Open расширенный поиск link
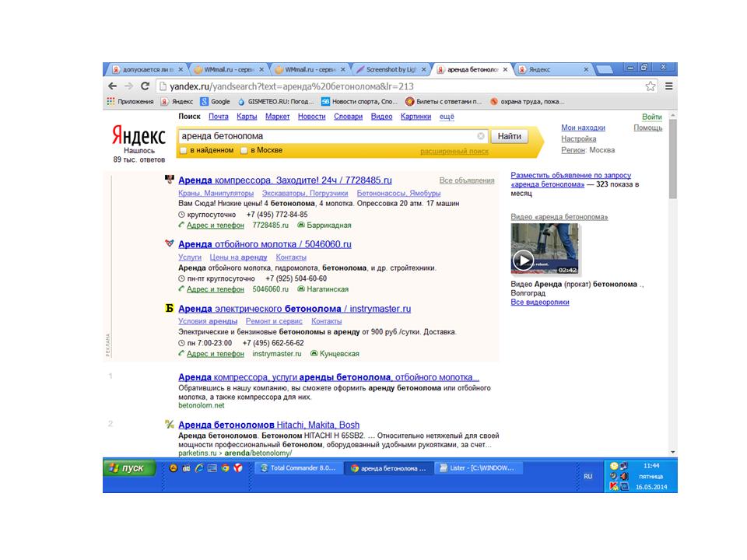Screen dimensions: 747x560 click(x=454, y=152)
